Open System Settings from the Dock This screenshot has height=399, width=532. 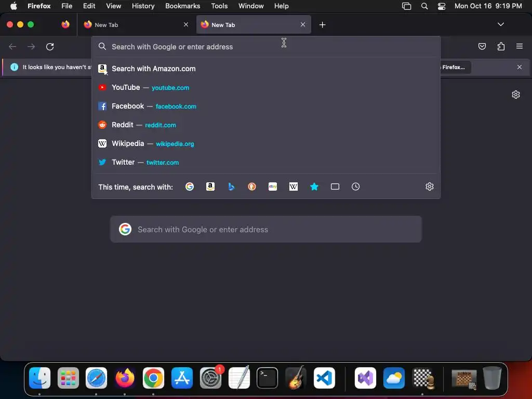[211, 378]
